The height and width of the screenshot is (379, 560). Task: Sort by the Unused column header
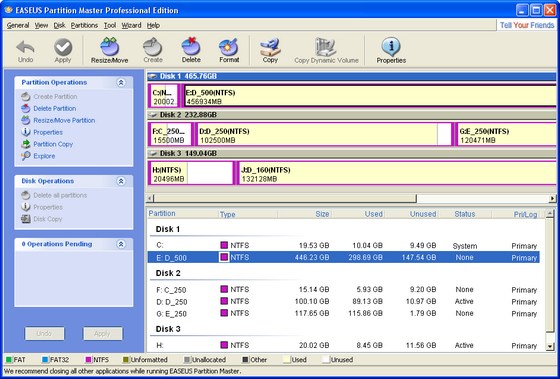pos(412,214)
